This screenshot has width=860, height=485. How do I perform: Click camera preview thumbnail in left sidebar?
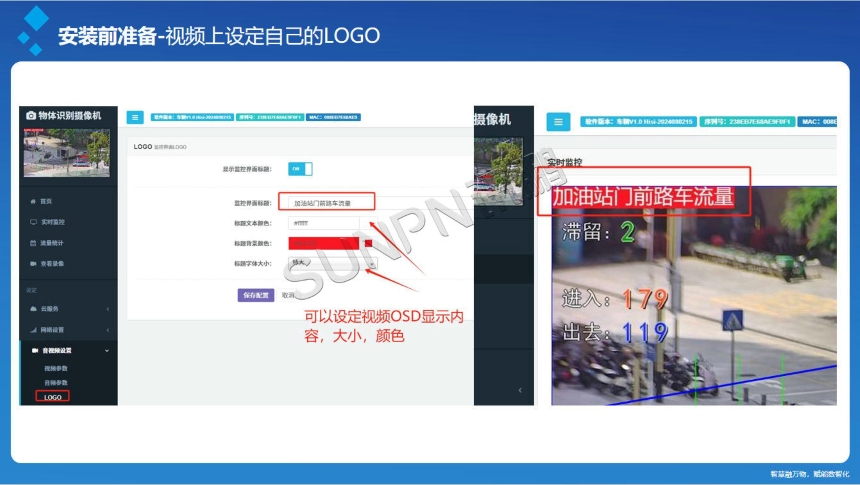pyautogui.click(x=66, y=153)
